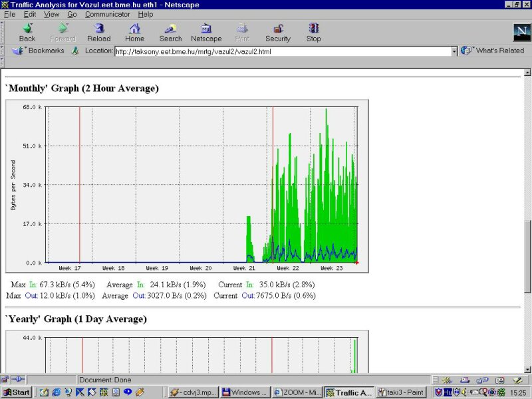Click the Netscape toolbar icon

(206, 32)
